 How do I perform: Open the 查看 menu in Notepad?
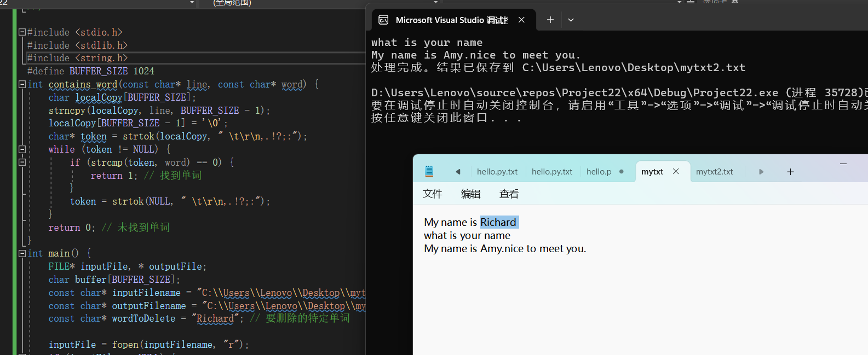[509, 194]
